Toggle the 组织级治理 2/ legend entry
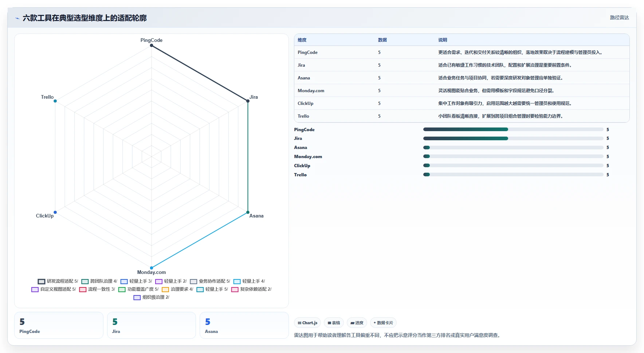 pyautogui.click(x=152, y=297)
